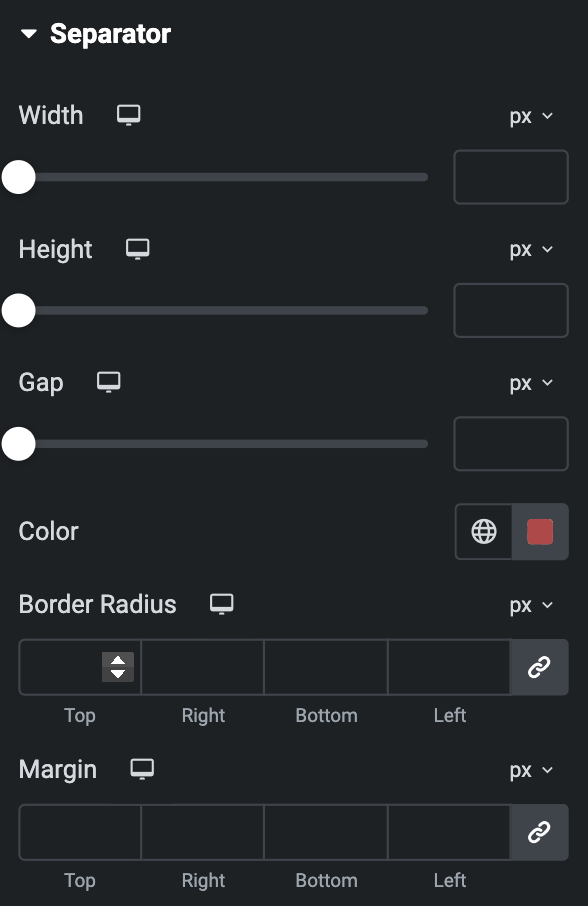Click the Gap responsive device icon
This screenshot has height=906, width=588.
click(109, 382)
